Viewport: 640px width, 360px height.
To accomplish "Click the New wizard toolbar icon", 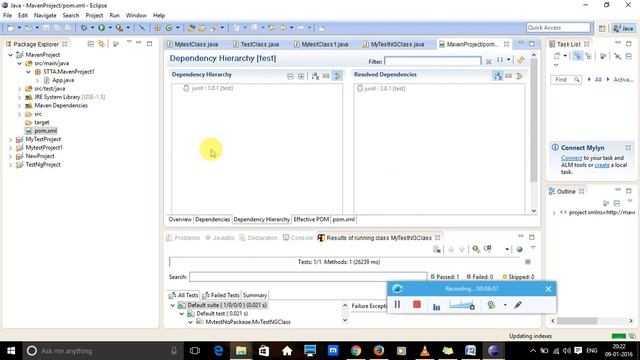I will click(11, 28).
